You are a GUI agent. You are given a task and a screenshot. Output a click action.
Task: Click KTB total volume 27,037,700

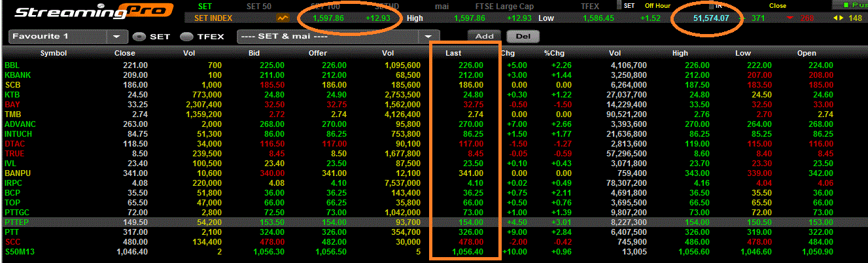[x=625, y=95]
